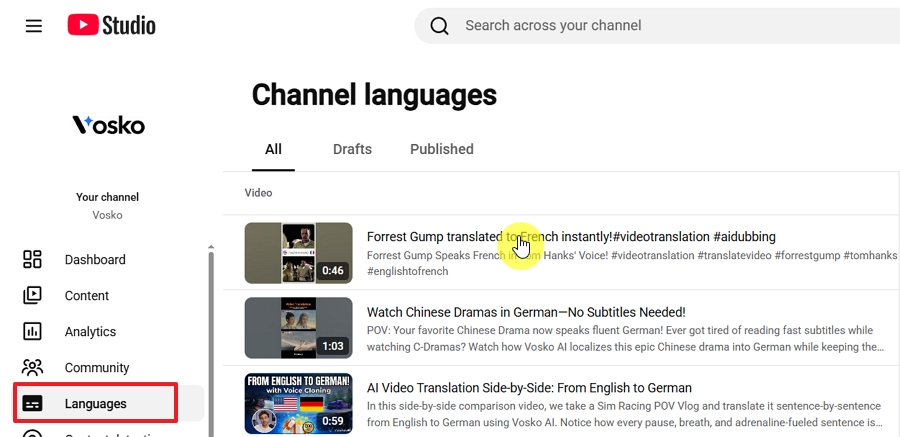Click the Vosko channel name text

tap(107, 215)
